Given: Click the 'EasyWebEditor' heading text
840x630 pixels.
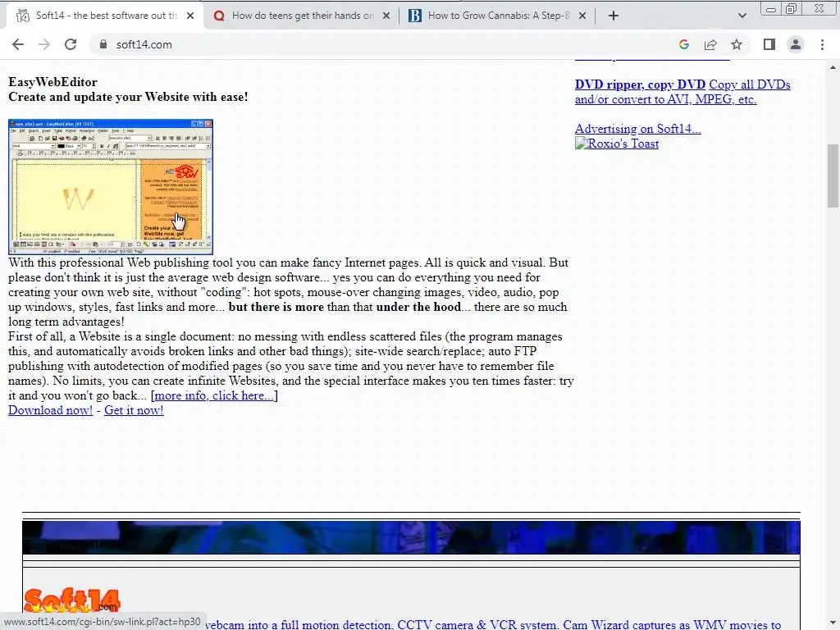Looking at the screenshot, I should coord(52,82).
